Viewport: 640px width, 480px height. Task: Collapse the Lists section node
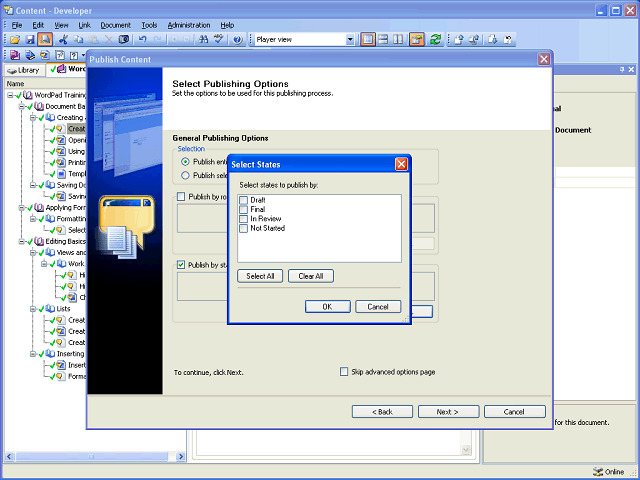click(33, 309)
